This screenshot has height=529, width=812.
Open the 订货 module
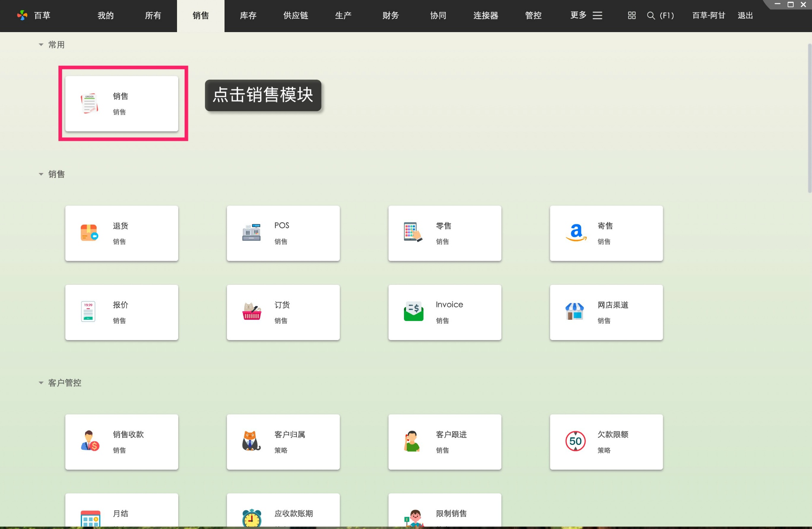tap(283, 312)
